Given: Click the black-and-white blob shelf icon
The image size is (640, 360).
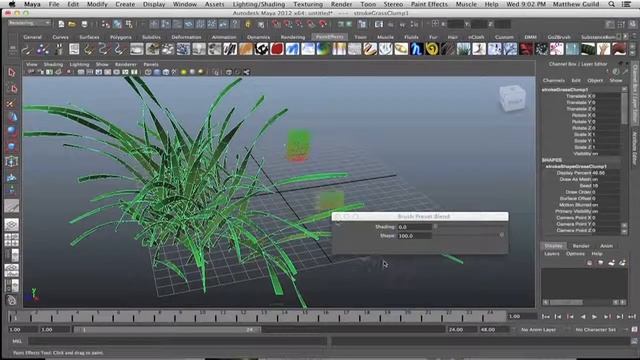Looking at the screenshot, I should point(262,49).
